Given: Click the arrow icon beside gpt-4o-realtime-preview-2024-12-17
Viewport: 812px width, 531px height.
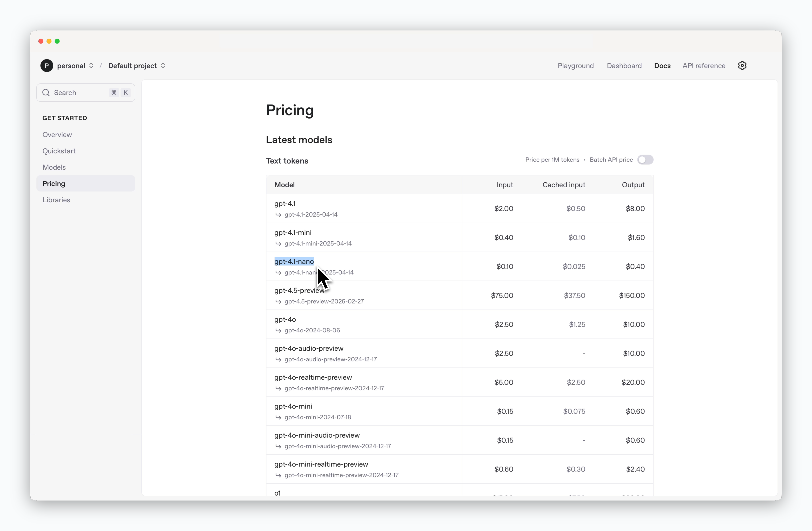Looking at the screenshot, I should (278, 388).
